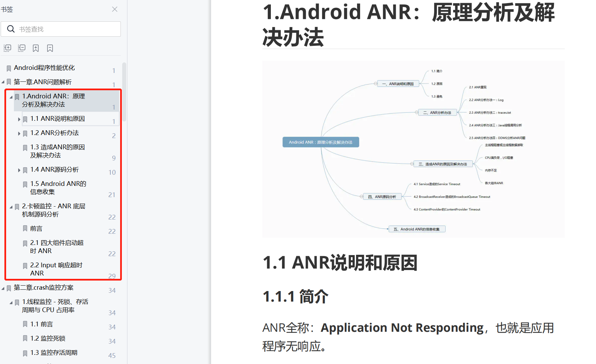Go to 1.1 ANR说明和原因 bookmark
596x364 pixels.
(x=57, y=119)
